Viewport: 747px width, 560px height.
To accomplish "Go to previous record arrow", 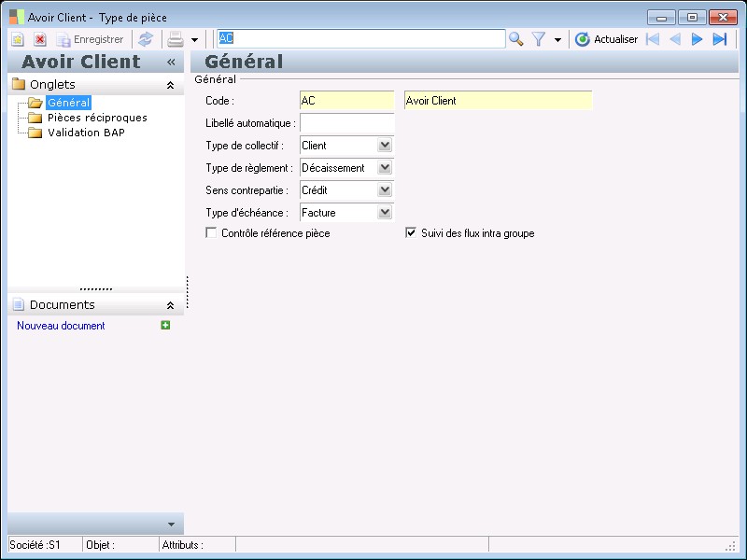I will [x=675, y=39].
